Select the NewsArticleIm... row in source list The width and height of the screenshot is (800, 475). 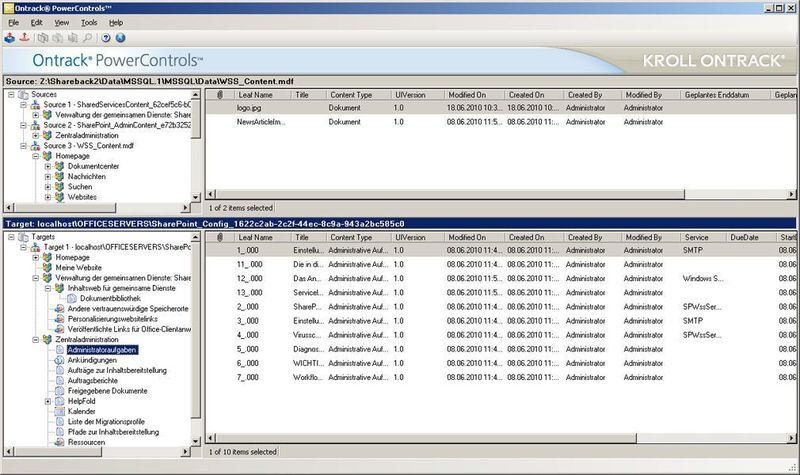(x=500, y=122)
